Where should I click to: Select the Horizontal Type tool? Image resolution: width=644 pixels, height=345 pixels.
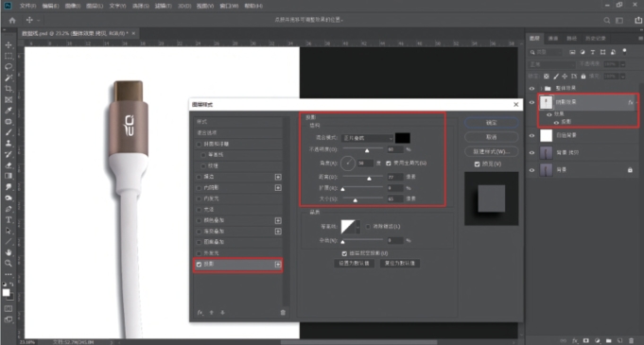9,219
